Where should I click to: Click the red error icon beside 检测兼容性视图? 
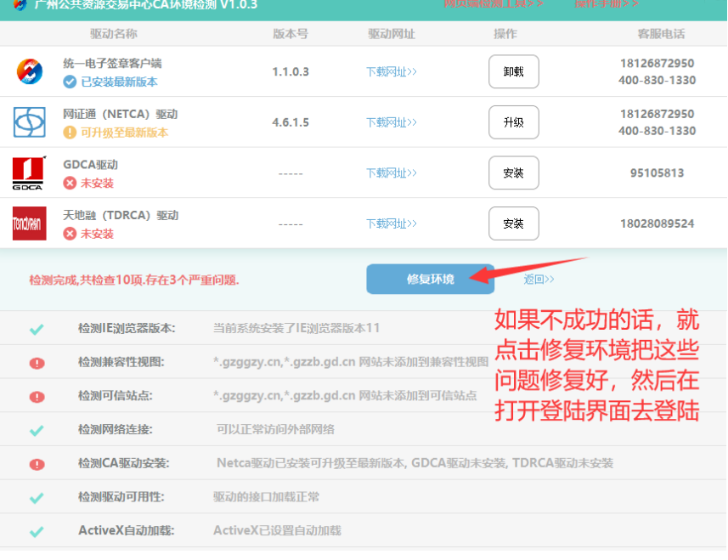[37, 363]
